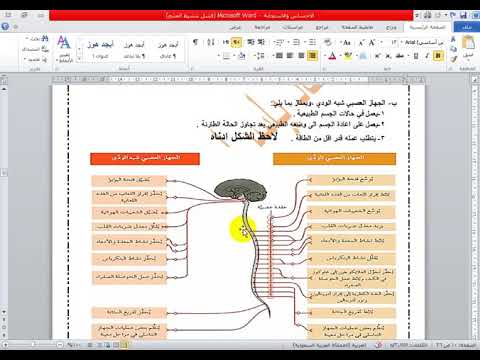Switch to the Mailings (مراسلات) tab
Viewport: 480px width, 360px height.
292,27
